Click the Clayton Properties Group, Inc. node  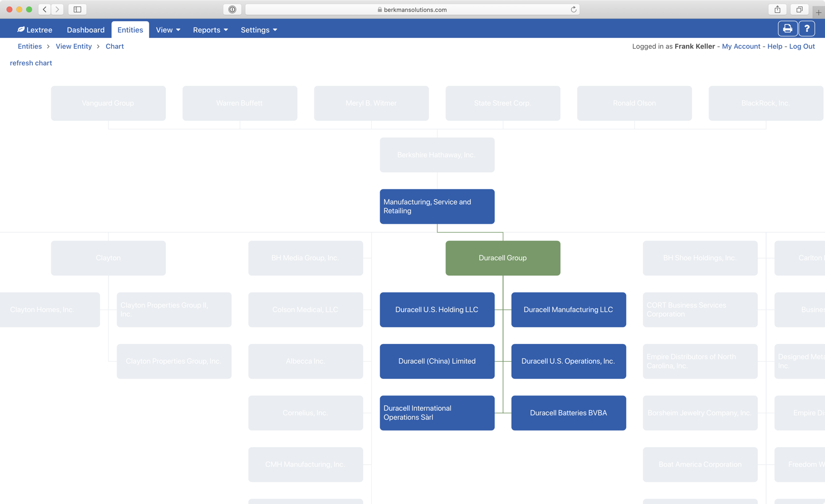pyautogui.click(x=174, y=361)
